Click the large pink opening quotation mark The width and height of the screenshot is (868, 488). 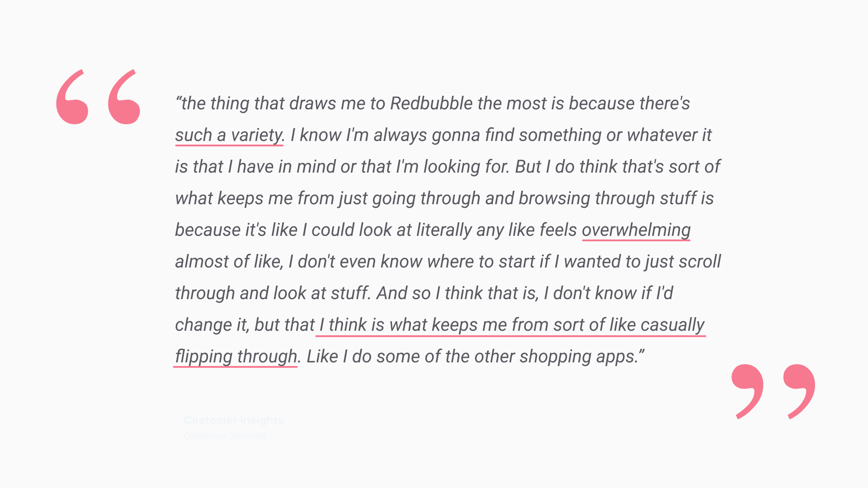[98, 97]
